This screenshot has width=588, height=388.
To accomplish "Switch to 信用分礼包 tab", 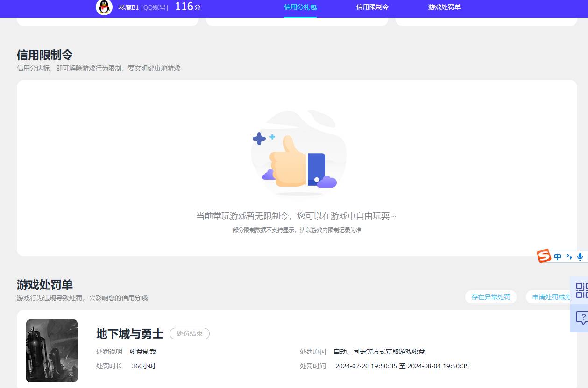I will [x=300, y=8].
